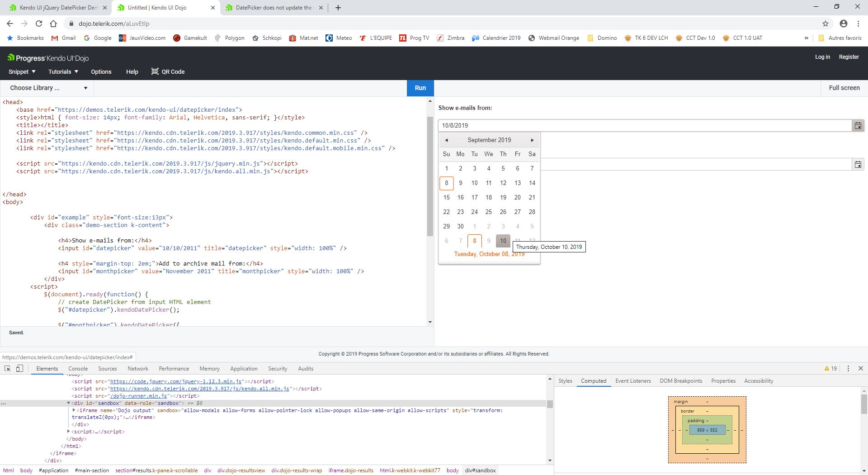Advance calendar to next month arrow
The height and width of the screenshot is (475, 868).
(x=532, y=140)
